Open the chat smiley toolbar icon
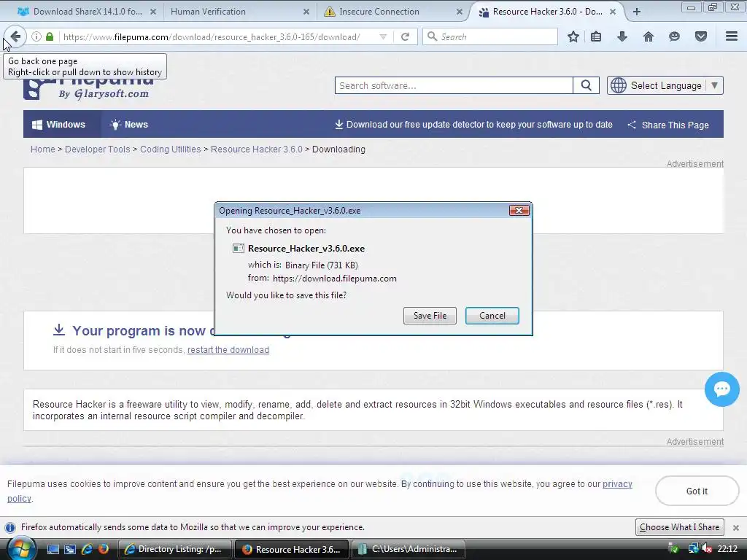Screen dimensions: 747x560 (x=674, y=36)
